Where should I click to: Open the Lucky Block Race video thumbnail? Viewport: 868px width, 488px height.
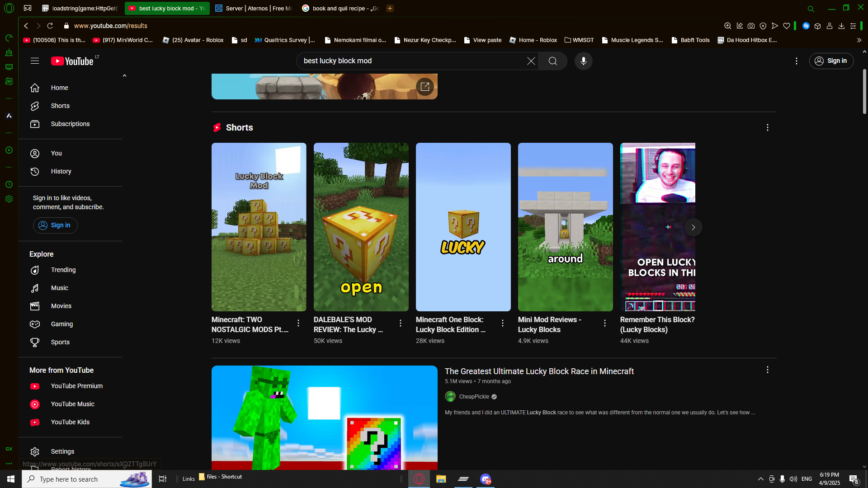coord(325,418)
